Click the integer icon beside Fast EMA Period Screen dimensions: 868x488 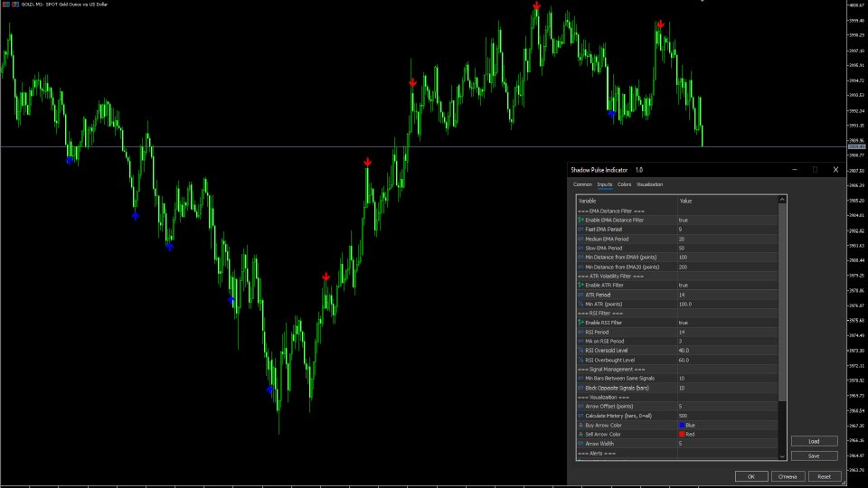pos(580,229)
